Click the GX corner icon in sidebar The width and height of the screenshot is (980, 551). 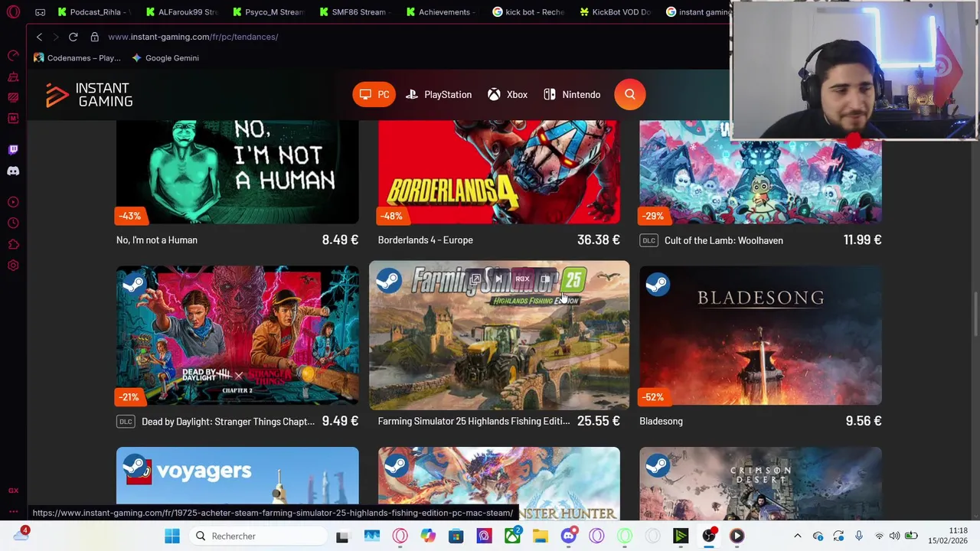coord(13,491)
